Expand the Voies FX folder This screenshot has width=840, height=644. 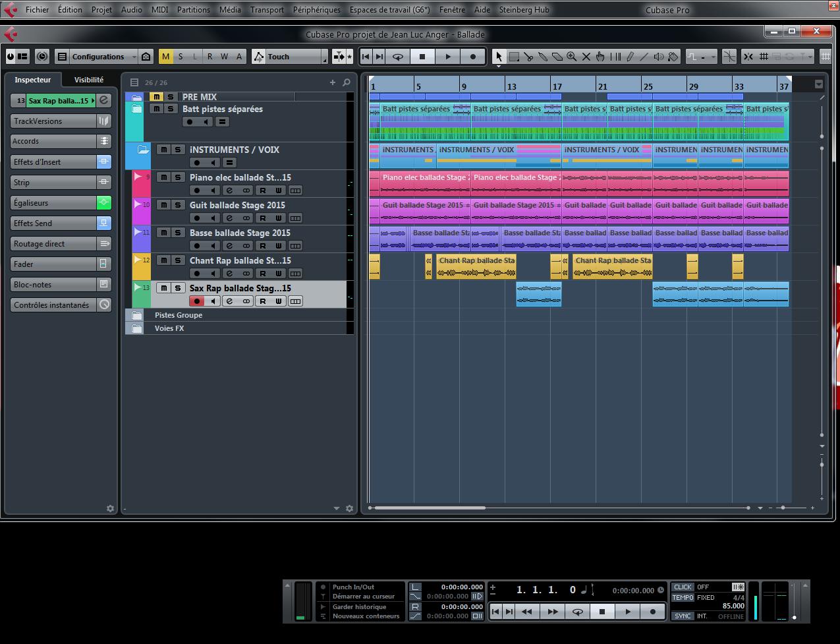[136, 328]
